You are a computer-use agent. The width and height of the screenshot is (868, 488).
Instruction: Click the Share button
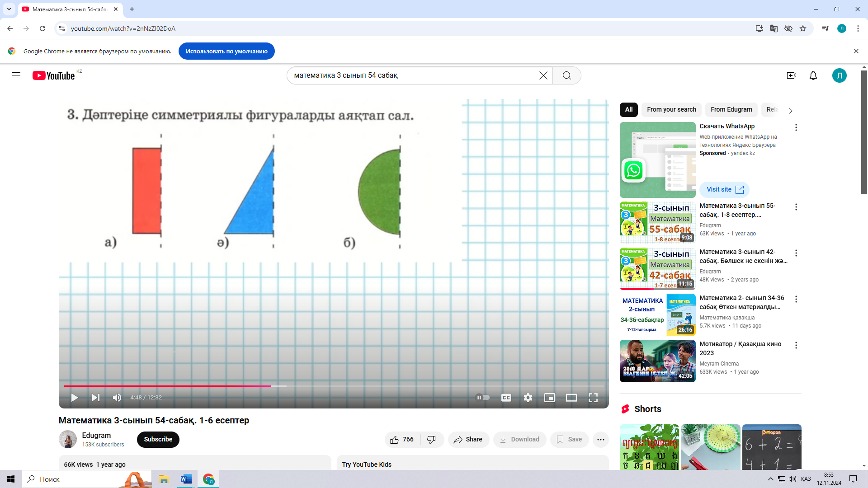[468, 439]
